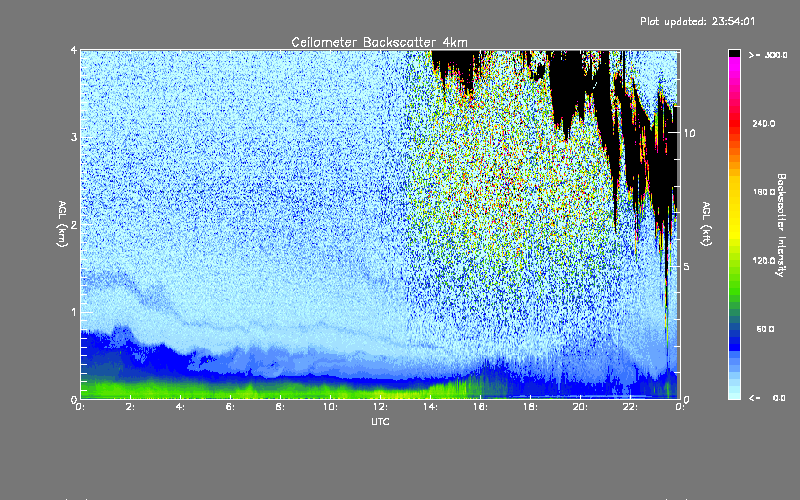
Task: Click the '14:' UTC time tick
Action: point(430,407)
